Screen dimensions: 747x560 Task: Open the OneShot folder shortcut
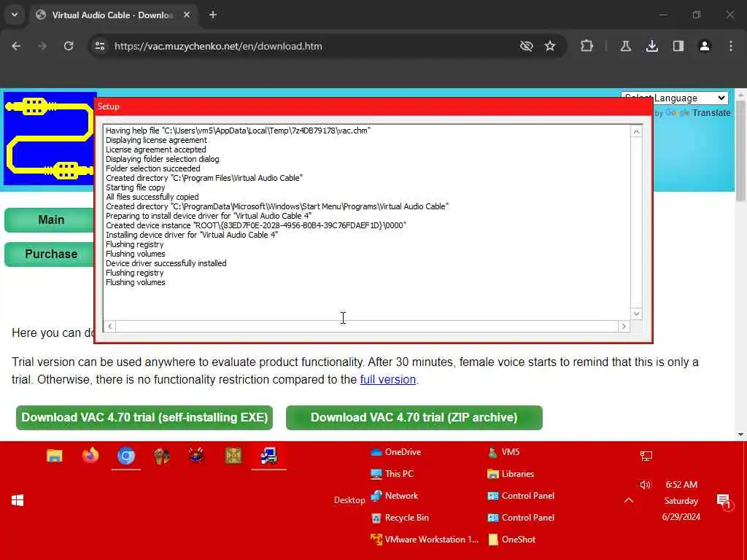511,540
